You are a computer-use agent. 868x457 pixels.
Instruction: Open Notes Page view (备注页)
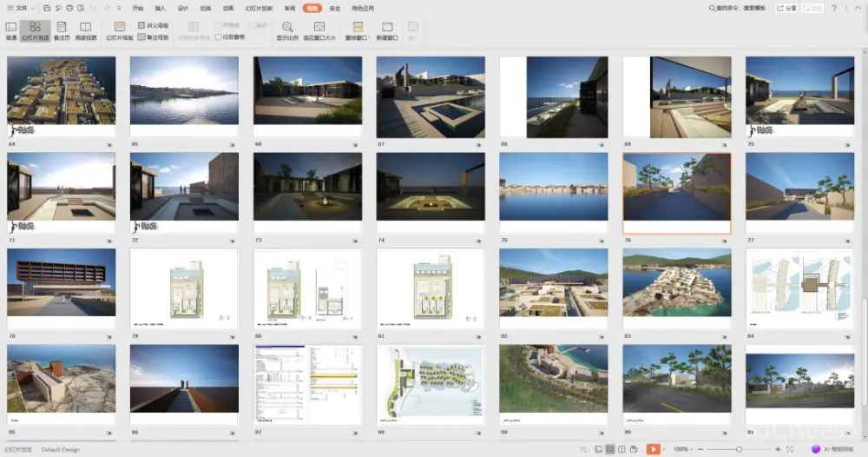pyautogui.click(x=61, y=32)
